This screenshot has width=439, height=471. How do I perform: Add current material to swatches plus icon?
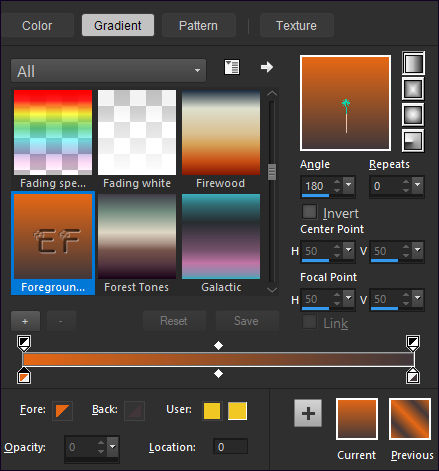click(308, 413)
